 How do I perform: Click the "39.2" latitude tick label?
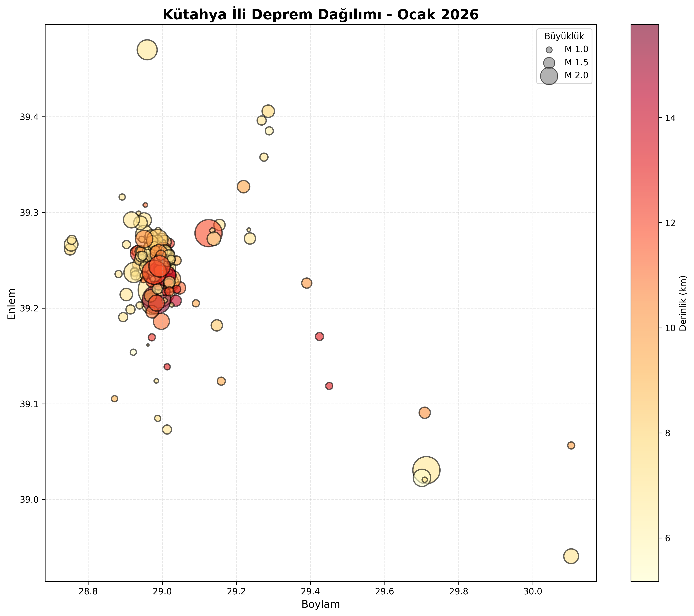coord(29,309)
